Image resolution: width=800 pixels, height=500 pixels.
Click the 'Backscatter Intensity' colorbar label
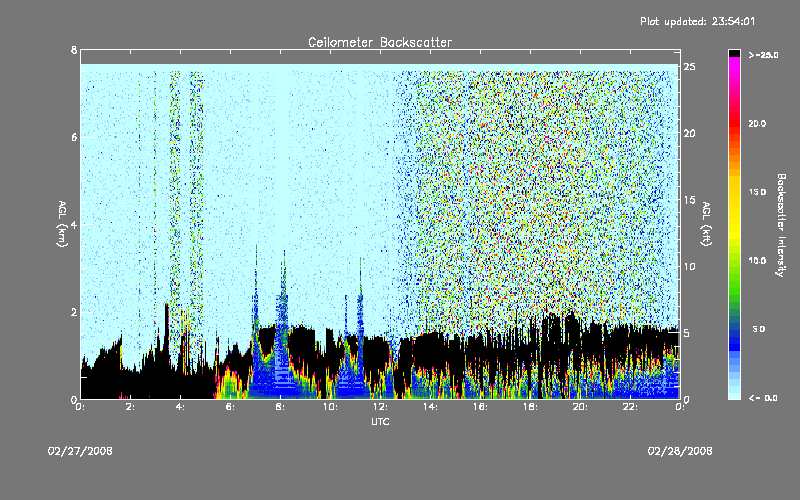[781, 225]
